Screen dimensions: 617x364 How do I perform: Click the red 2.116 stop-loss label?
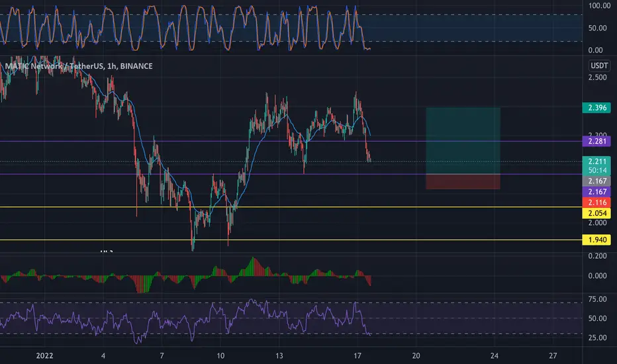[596, 203]
